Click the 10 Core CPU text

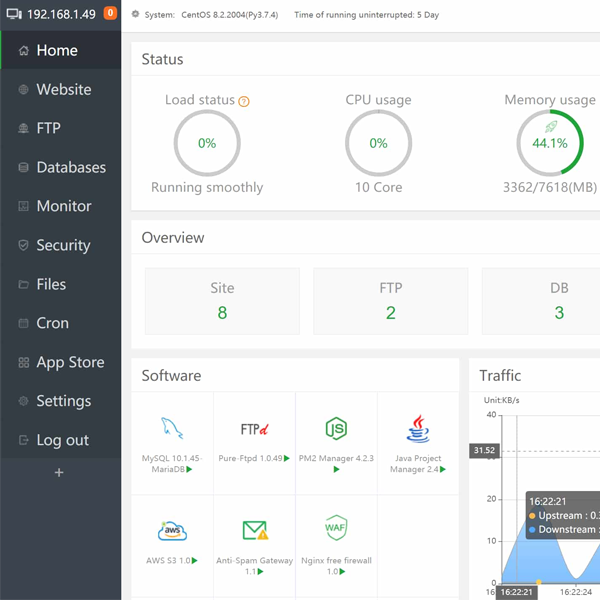click(x=378, y=187)
